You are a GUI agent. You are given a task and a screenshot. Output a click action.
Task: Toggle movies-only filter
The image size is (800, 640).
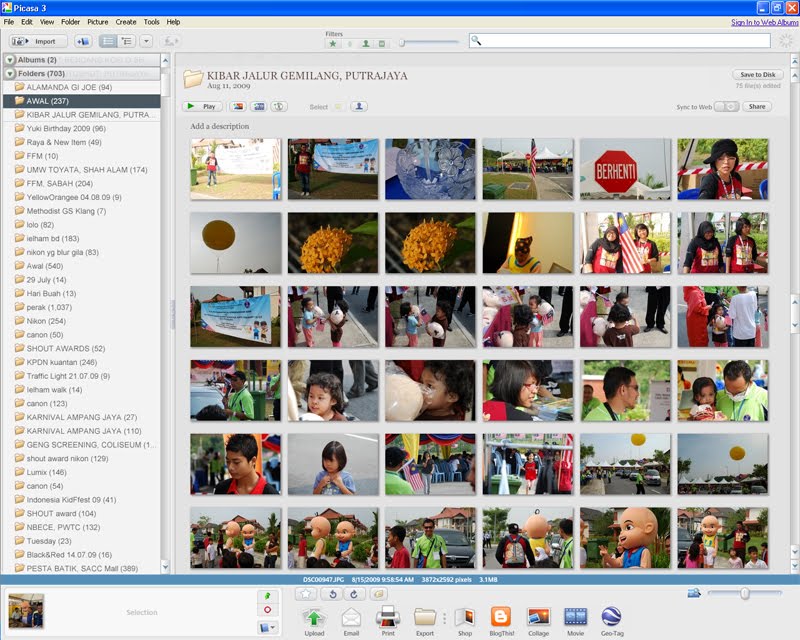point(382,44)
